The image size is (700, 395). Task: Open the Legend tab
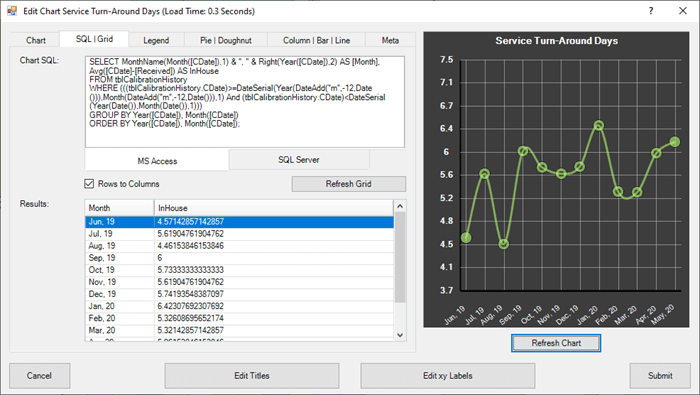coord(156,40)
